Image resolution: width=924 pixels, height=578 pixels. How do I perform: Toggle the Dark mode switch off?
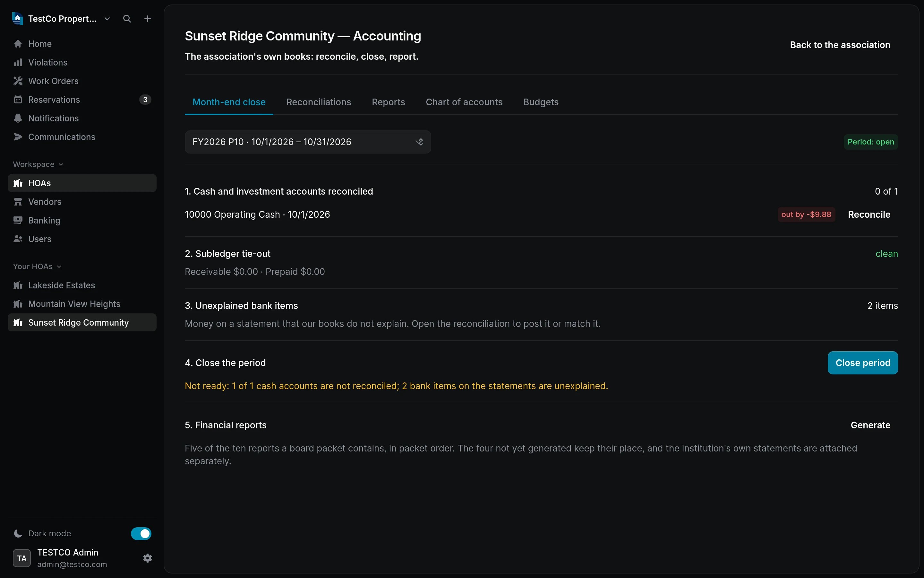coord(141,533)
